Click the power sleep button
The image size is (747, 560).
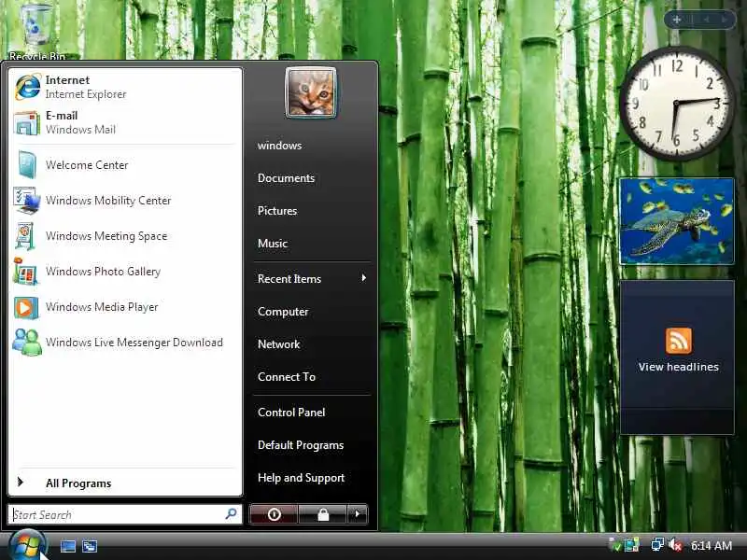(274, 514)
